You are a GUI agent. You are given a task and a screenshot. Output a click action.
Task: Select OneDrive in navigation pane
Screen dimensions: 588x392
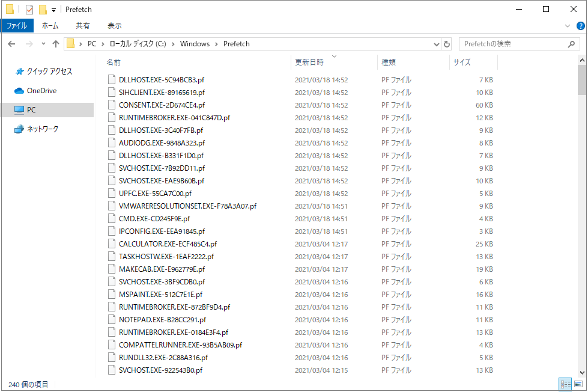click(x=41, y=91)
